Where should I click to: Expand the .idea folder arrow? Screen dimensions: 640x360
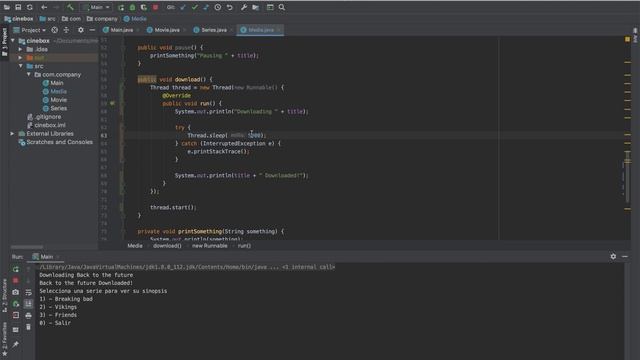coord(20,49)
